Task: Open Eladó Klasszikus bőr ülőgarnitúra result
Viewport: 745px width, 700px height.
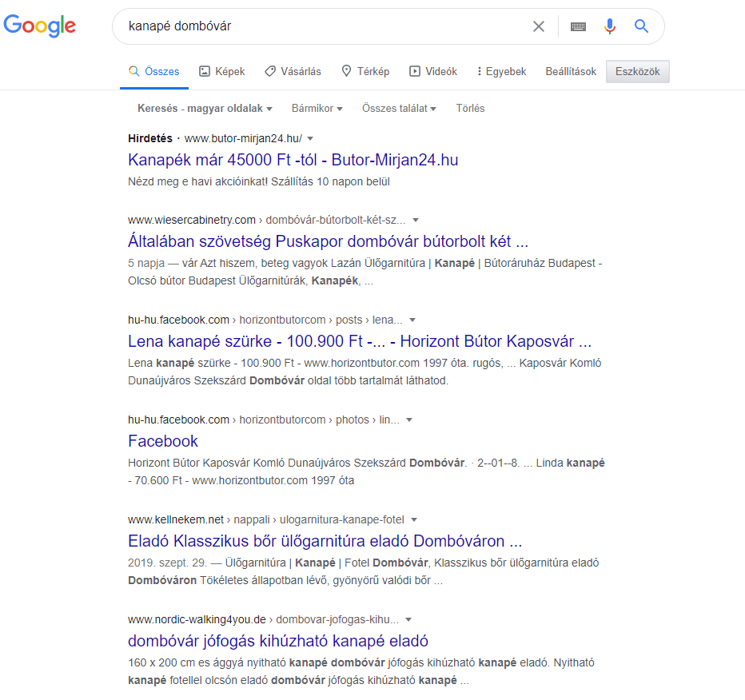Action: click(325, 541)
